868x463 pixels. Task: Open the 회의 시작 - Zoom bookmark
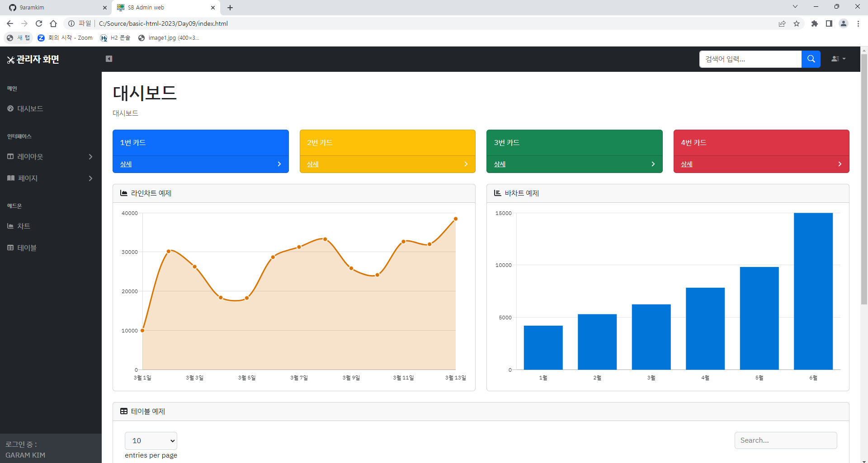[65, 38]
